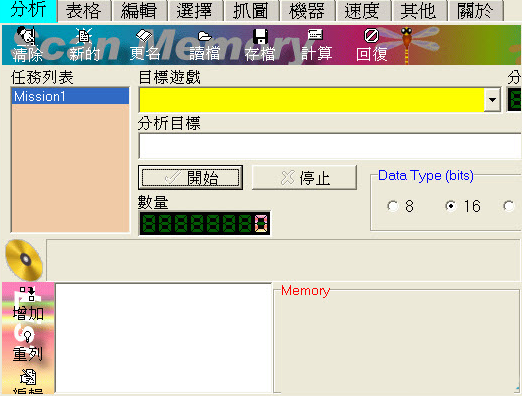Click the 停止 (stop) button
This screenshot has width=522, height=396.
tap(304, 178)
